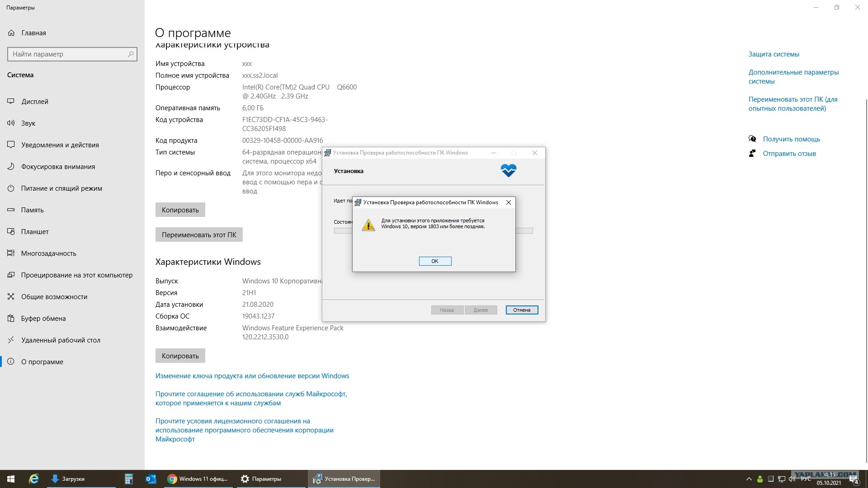Open the Главная home page in Settings
Screen dimensions: 868x488
tap(33, 33)
